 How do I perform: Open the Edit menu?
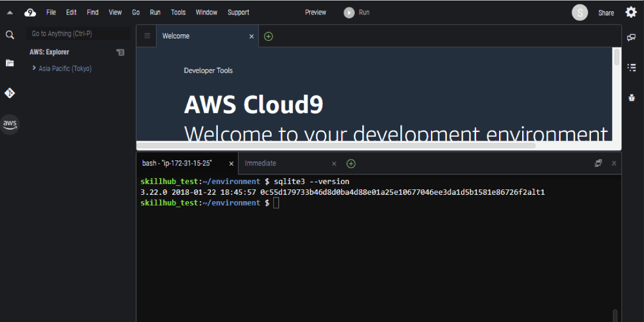(x=71, y=12)
